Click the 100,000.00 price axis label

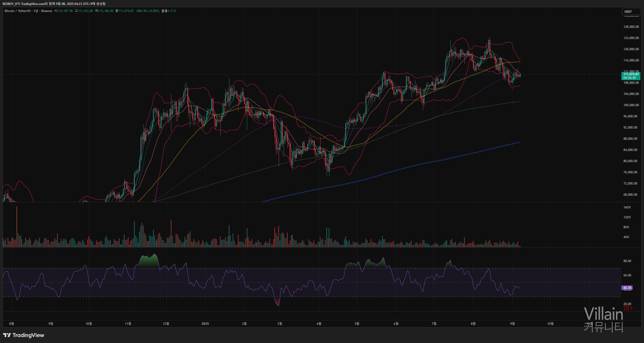[x=631, y=105]
